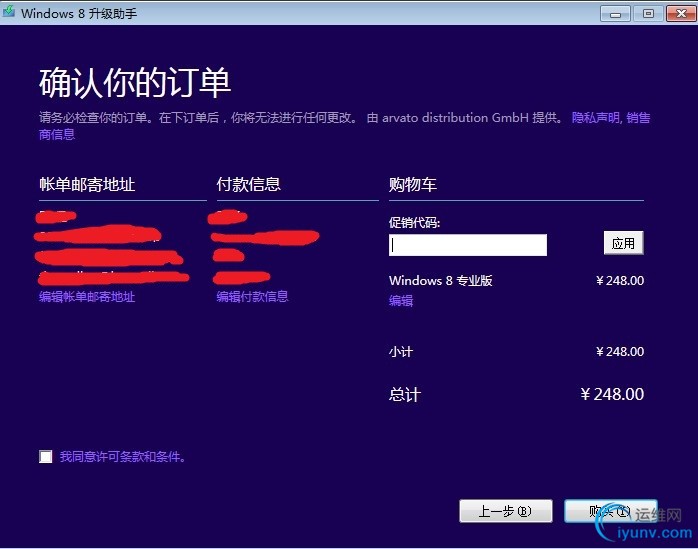Click 编辑 link under Windows 8 专业版
This screenshot has height=549, width=698.
point(401,301)
